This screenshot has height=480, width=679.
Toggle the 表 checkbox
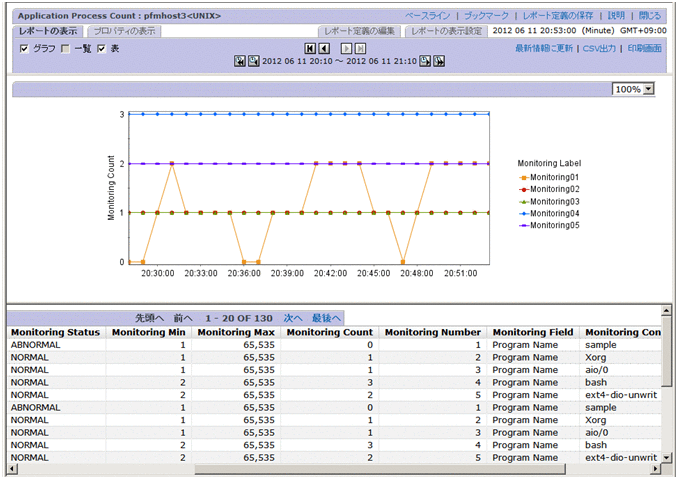click(102, 49)
